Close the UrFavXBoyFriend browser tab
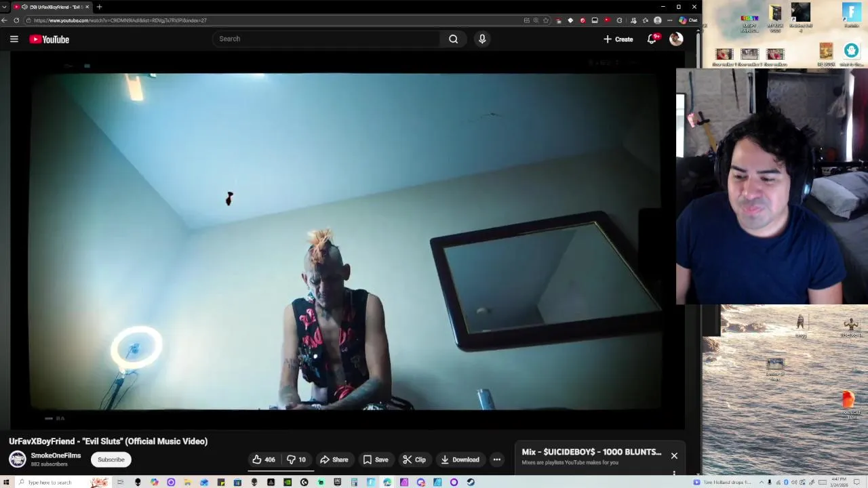The width and height of the screenshot is (868, 488). tap(87, 7)
